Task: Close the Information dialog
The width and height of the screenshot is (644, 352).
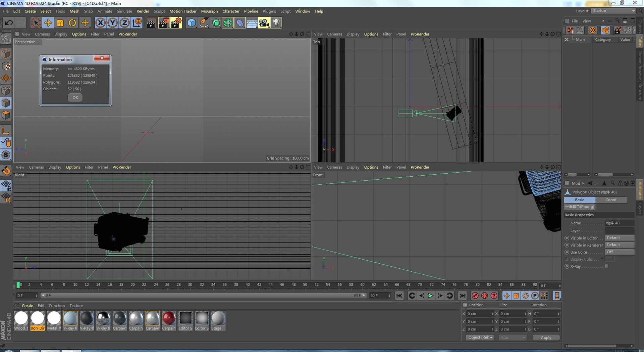Action: [102, 58]
